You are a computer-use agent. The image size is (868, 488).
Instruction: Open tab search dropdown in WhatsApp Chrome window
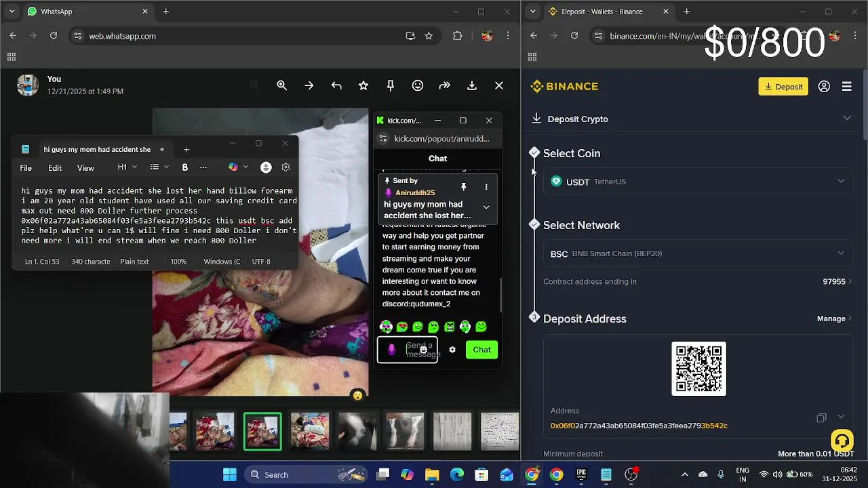[12, 12]
